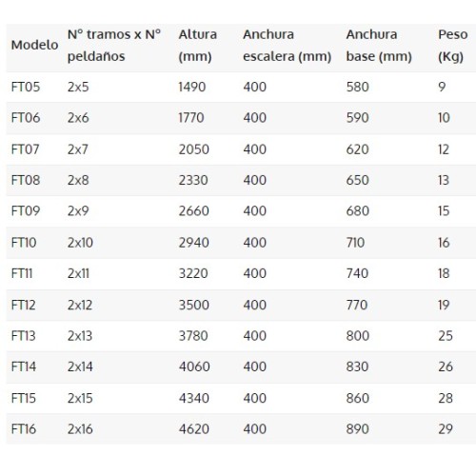Viewport: 476px width, 476px height.
Task: Select the Anchura escalera (mm) header
Action: click(x=288, y=46)
